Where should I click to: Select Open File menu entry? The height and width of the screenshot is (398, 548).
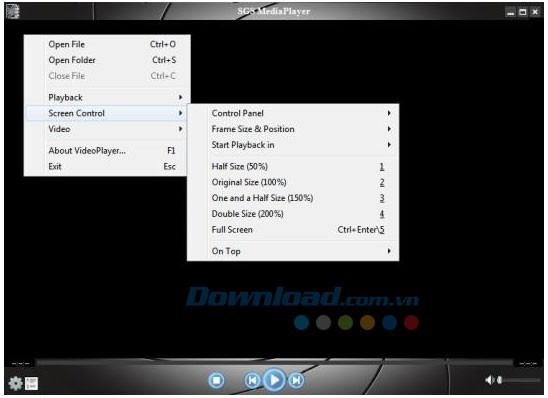pos(107,44)
